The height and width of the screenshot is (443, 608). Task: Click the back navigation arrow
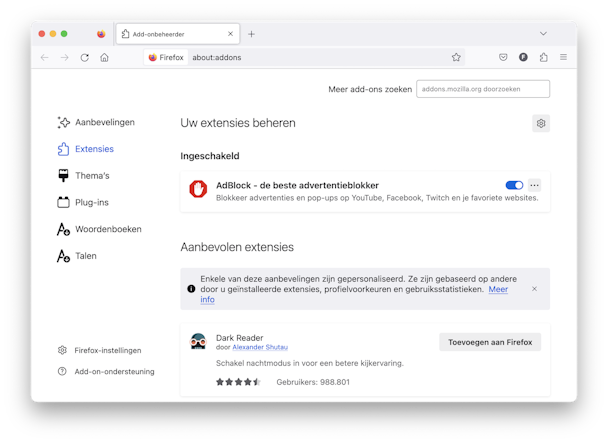(x=45, y=57)
